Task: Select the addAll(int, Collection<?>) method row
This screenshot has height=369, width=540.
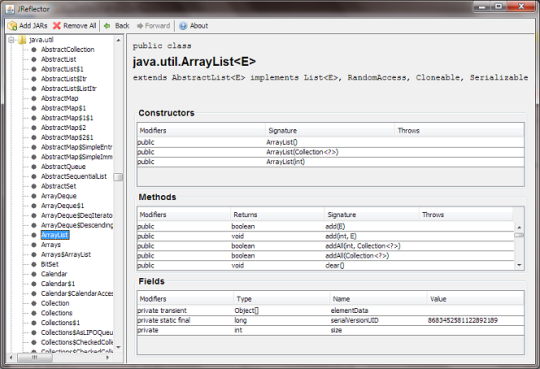Action: 325,246
